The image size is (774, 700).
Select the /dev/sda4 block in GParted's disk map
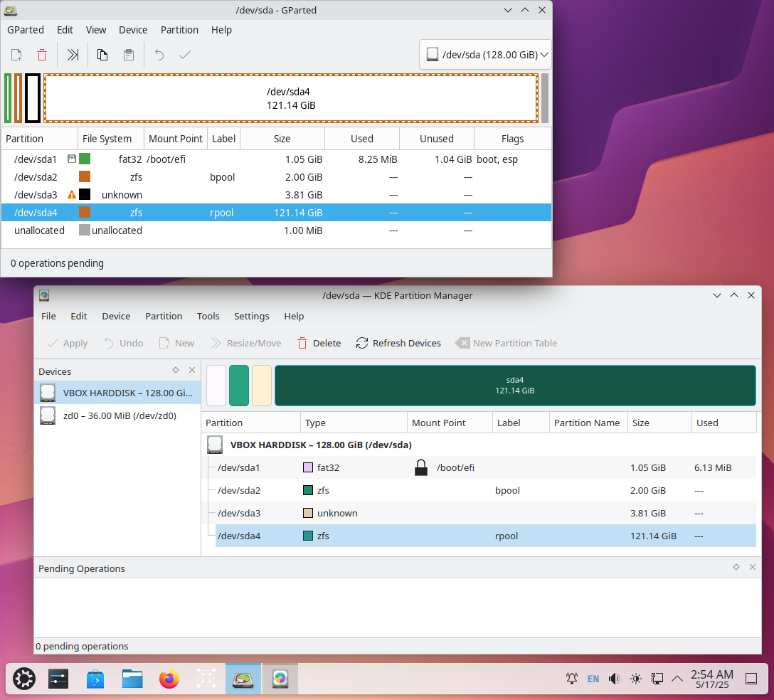(x=291, y=98)
